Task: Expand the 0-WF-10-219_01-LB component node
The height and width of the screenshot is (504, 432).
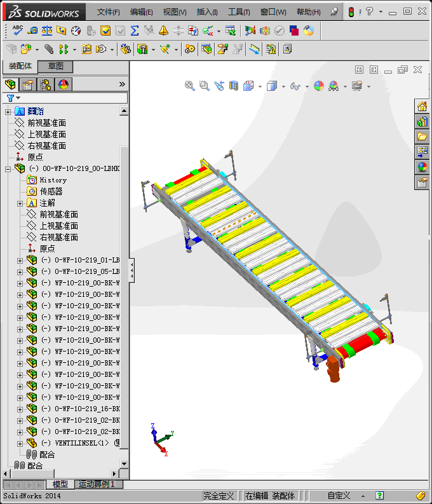Action: pos(20,261)
